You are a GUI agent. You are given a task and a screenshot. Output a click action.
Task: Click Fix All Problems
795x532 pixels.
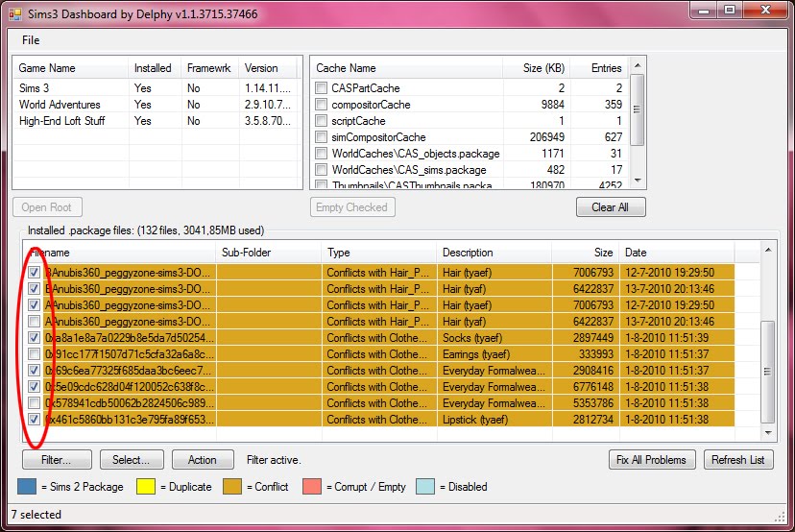click(652, 459)
